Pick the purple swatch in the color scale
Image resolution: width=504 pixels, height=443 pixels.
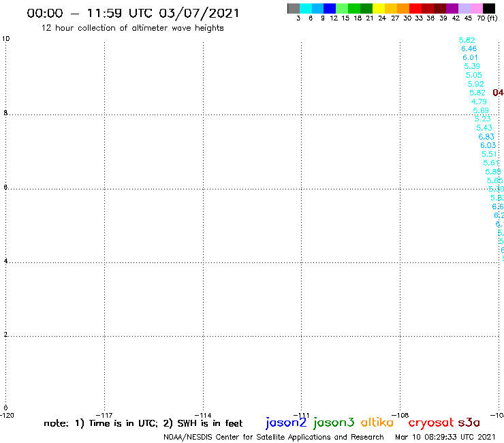point(452,8)
